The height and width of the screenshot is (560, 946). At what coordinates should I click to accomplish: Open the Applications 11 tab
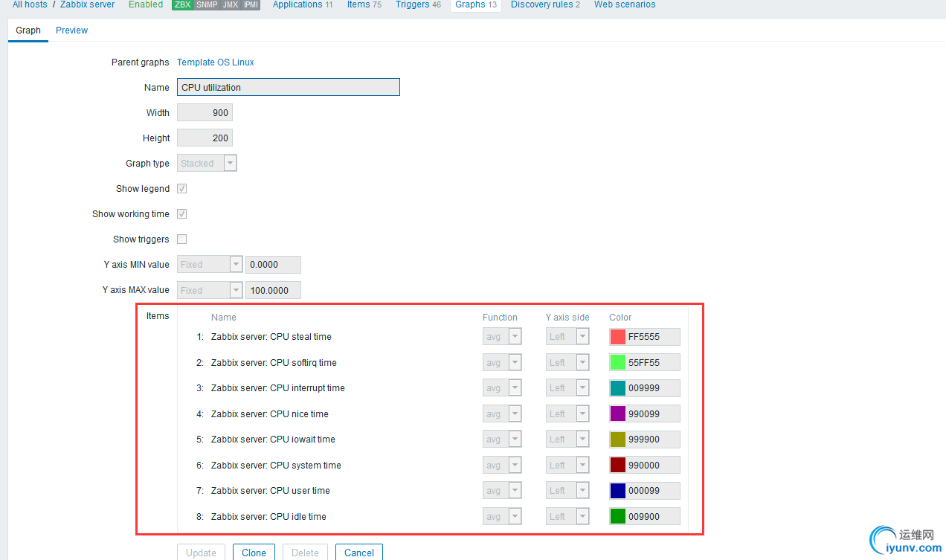303,4
